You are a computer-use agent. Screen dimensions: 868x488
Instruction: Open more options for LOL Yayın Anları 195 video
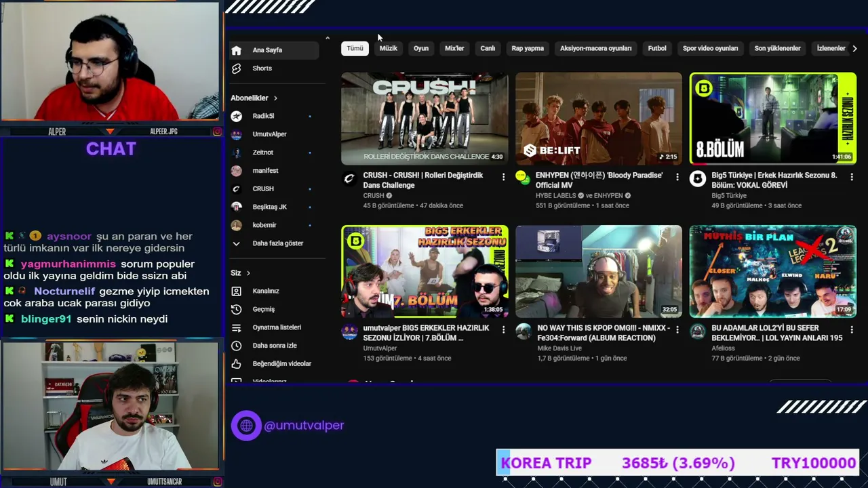(x=851, y=329)
